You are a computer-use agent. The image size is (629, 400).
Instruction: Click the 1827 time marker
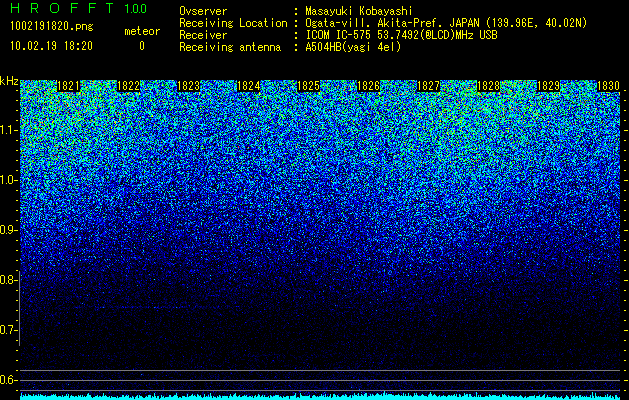click(x=428, y=86)
